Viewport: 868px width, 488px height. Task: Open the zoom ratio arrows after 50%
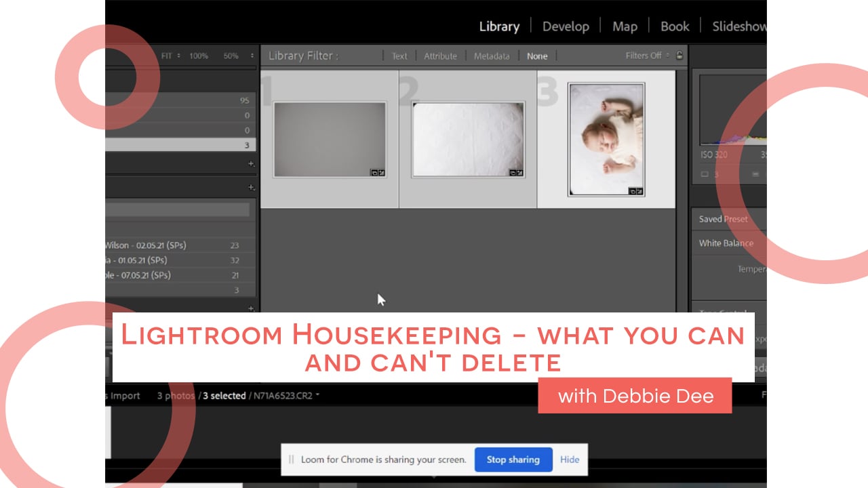252,56
